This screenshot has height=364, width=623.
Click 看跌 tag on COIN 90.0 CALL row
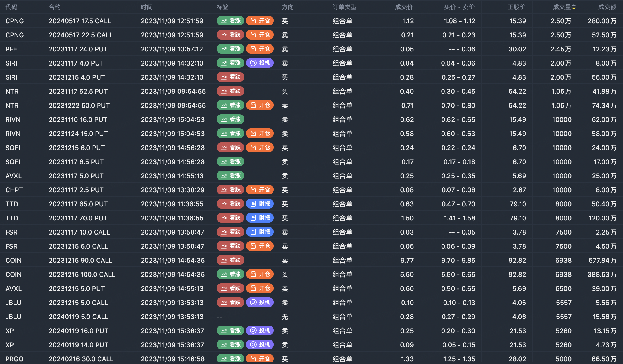pos(230,260)
